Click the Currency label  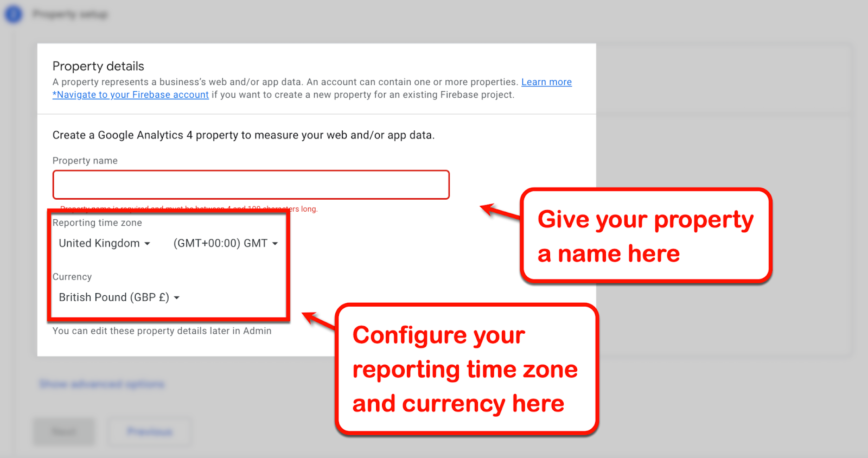click(72, 277)
